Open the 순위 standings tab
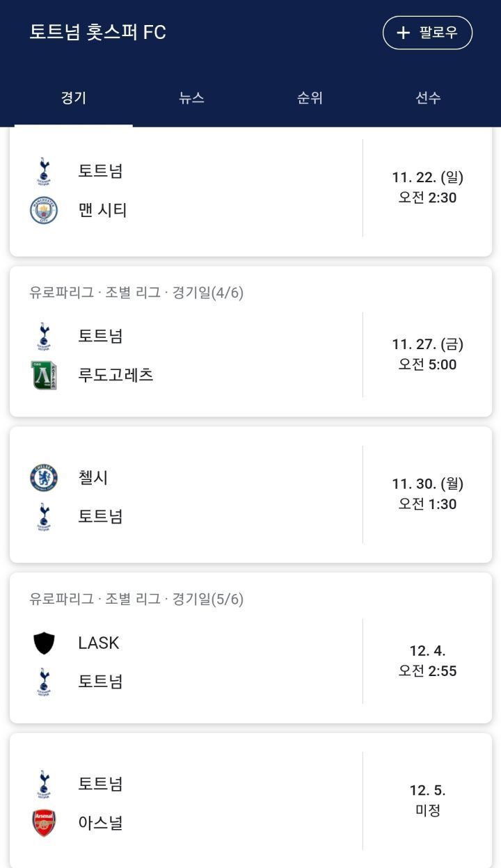Viewport: 501px width, 868px height. [x=310, y=98]
